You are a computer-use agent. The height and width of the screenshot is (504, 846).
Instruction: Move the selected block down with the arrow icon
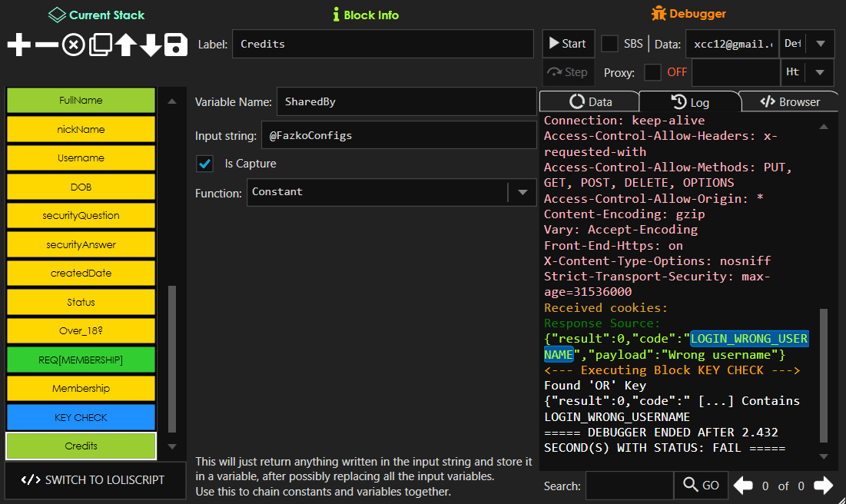click(x=150, y=45)
